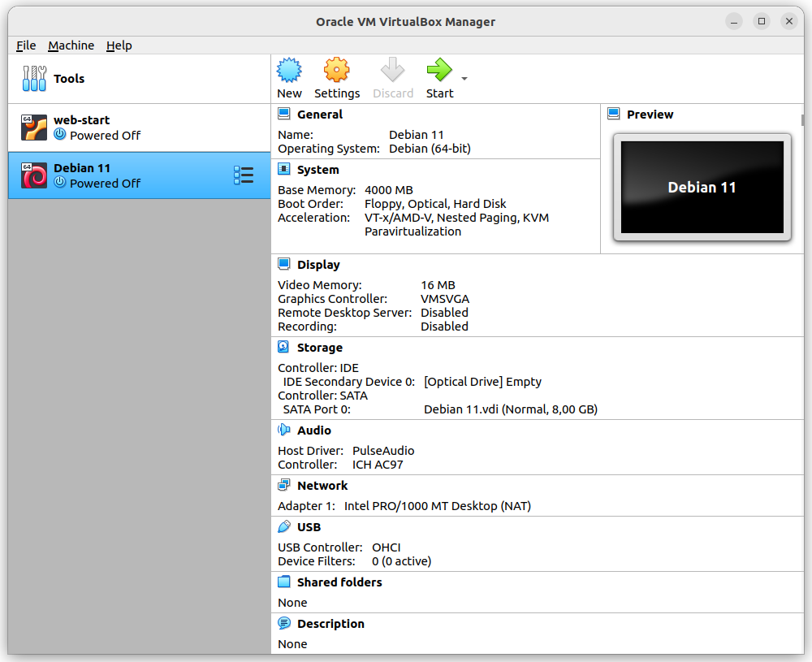Click the Debian 11 preview thumbnail

click(702, 187)
